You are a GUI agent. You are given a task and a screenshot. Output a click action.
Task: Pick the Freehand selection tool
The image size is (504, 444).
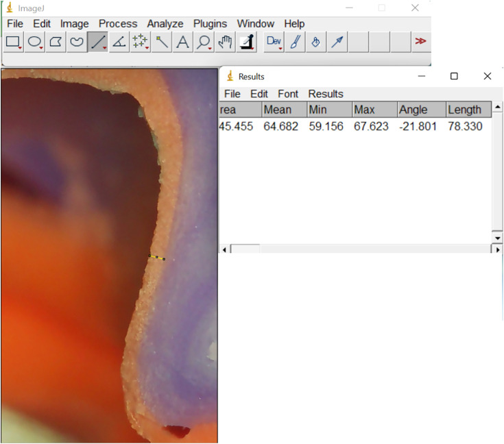click(x=77, y=42)
